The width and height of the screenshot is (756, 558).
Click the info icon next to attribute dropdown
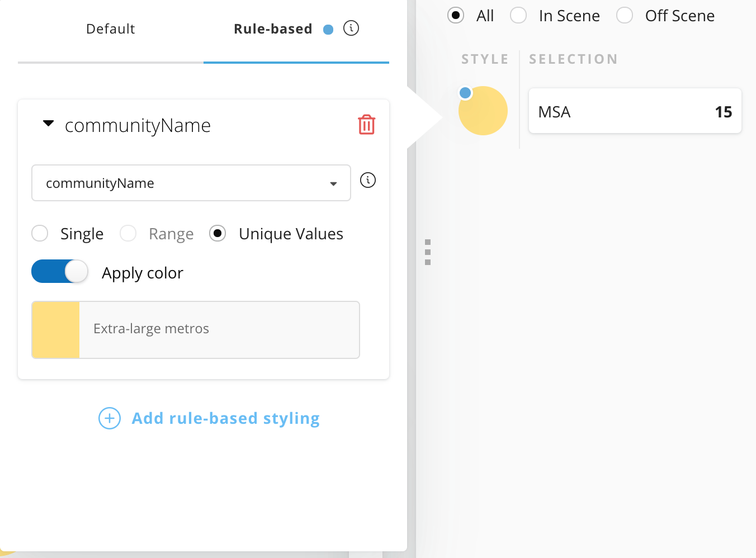click(x=368, y=180)
